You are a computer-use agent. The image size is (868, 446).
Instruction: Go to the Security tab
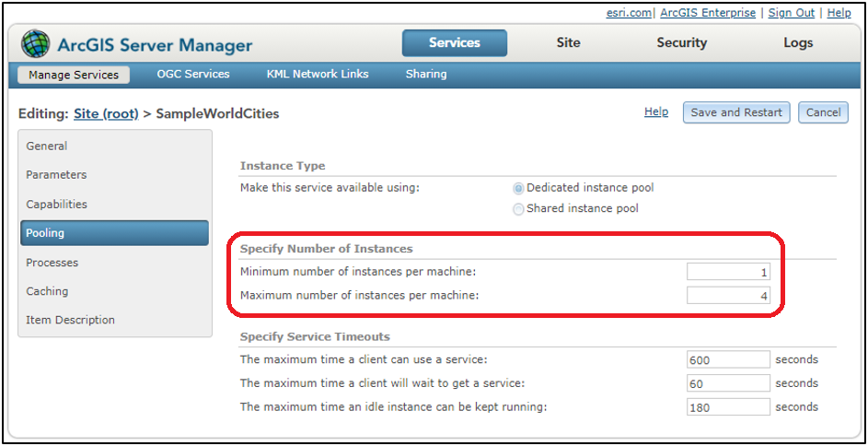pyautogui.click(x=681, y=43)
